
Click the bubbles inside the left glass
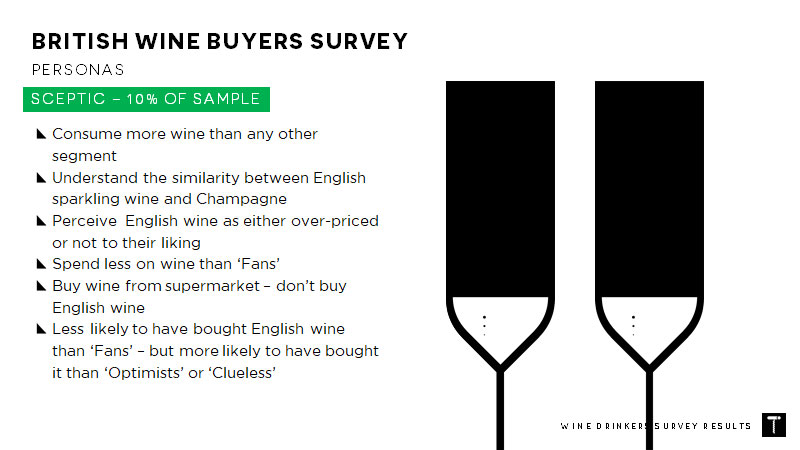pyautogui.click(x=484, y=325)
